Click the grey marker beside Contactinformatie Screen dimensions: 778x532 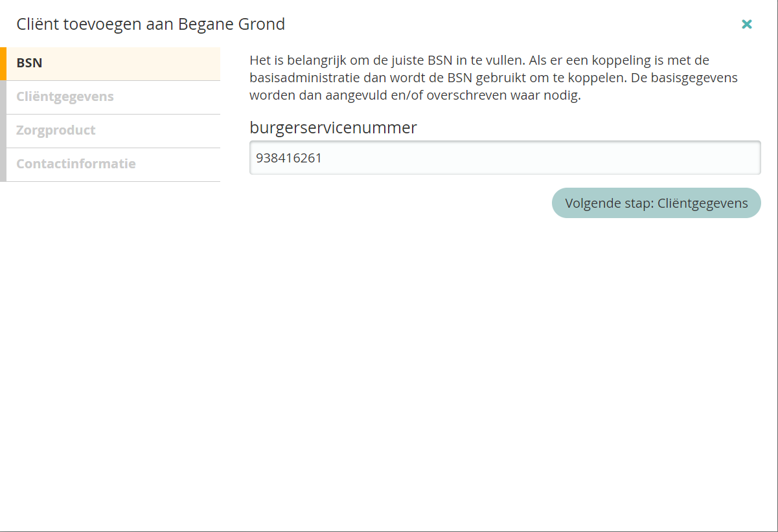coord(3,164)
